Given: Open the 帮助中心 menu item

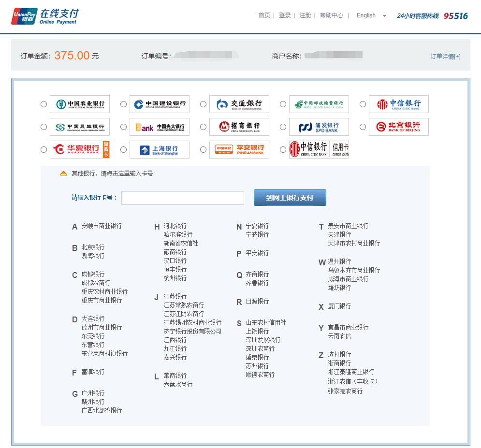Looking at the screenshot, I should click(x=332, y=15).
